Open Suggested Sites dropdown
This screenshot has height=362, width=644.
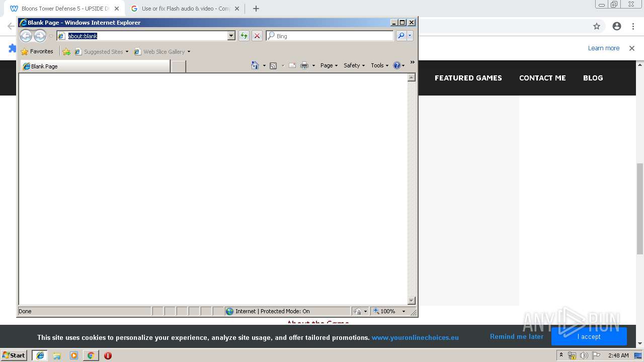point(101,51)
